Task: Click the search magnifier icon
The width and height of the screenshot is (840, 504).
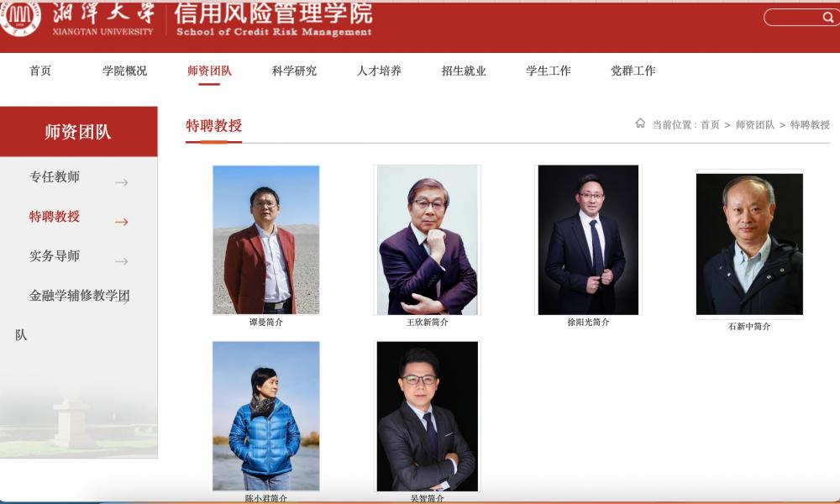Action: tap(827, 18)
